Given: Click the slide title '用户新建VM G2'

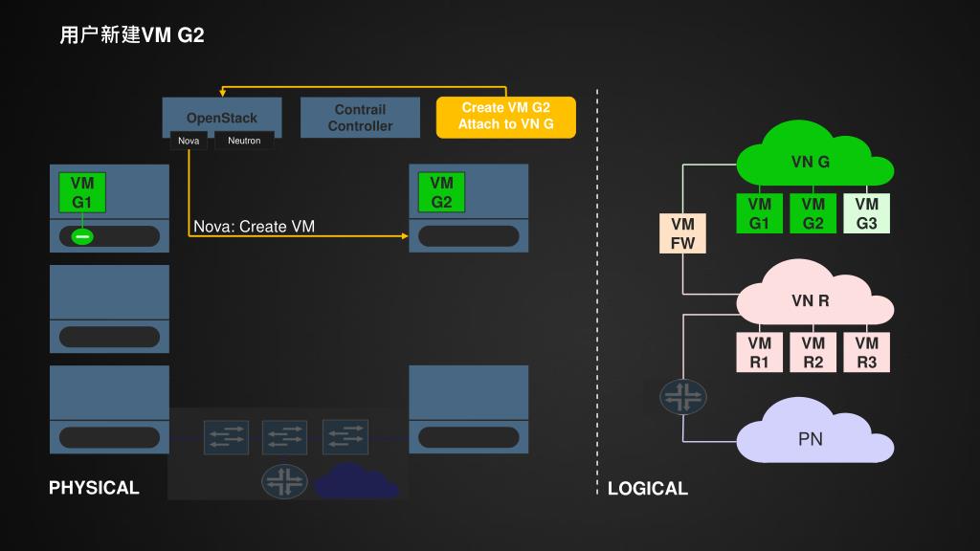Looking at the screenshot, I should [x=132, y=35].
